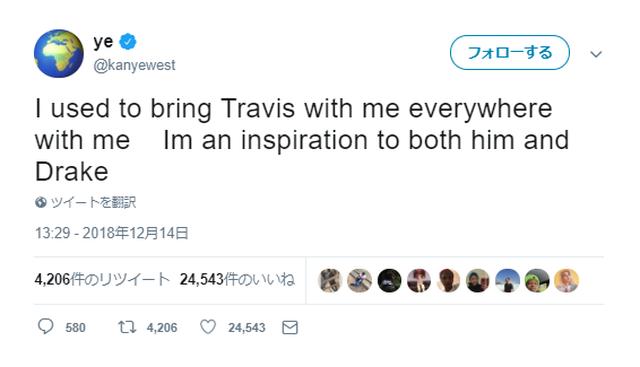Like the tweet with heart icon
640x367 pixels.
(208, 327)
